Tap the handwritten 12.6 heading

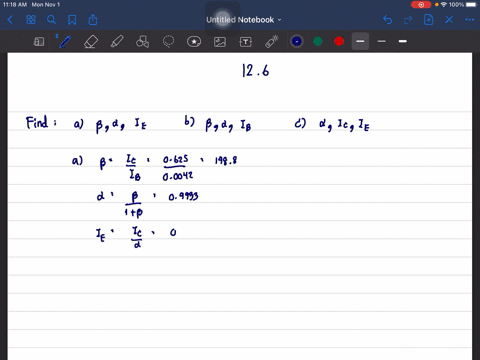point(256,70)
